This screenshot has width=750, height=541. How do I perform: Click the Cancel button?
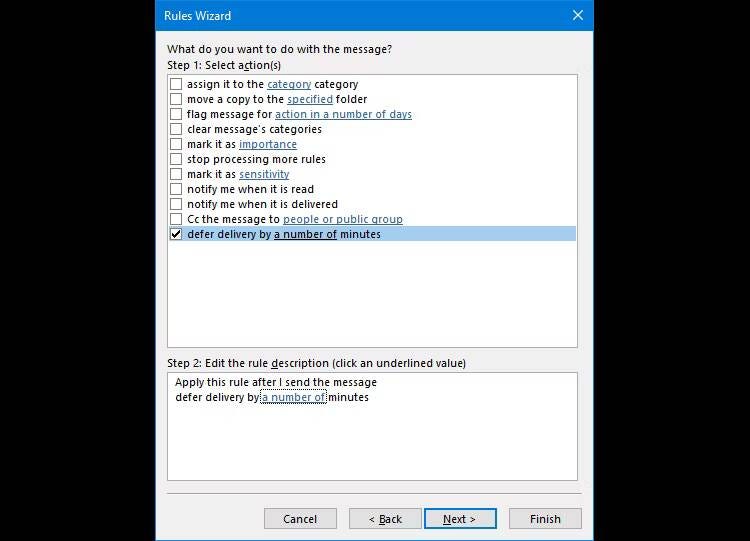pyautogui.click(x=300, y=519)
